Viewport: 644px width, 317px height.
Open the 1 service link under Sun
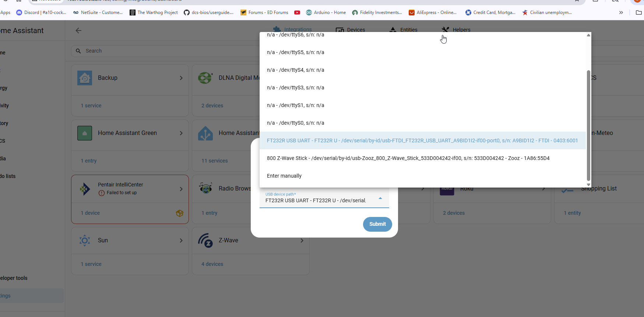pos(91,264)
